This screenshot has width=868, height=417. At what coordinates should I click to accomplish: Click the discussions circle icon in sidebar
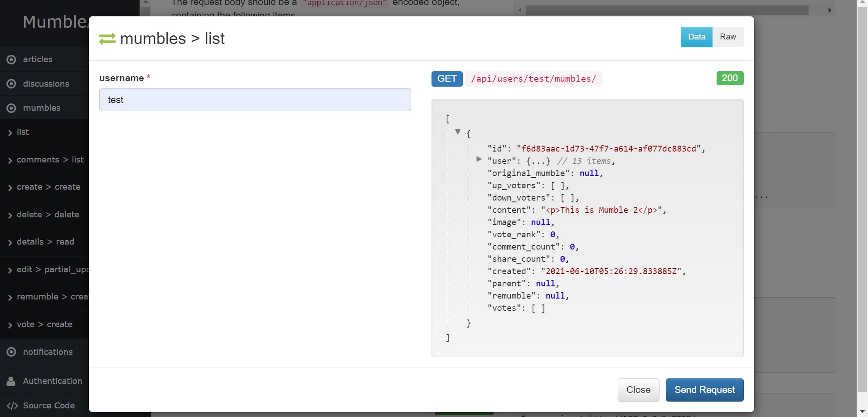[x=11, y=84]
